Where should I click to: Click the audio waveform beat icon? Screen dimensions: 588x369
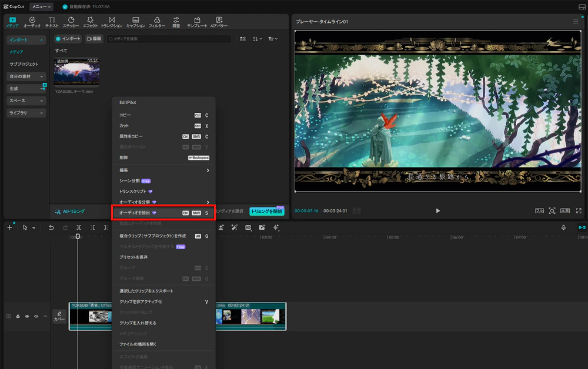276,227
